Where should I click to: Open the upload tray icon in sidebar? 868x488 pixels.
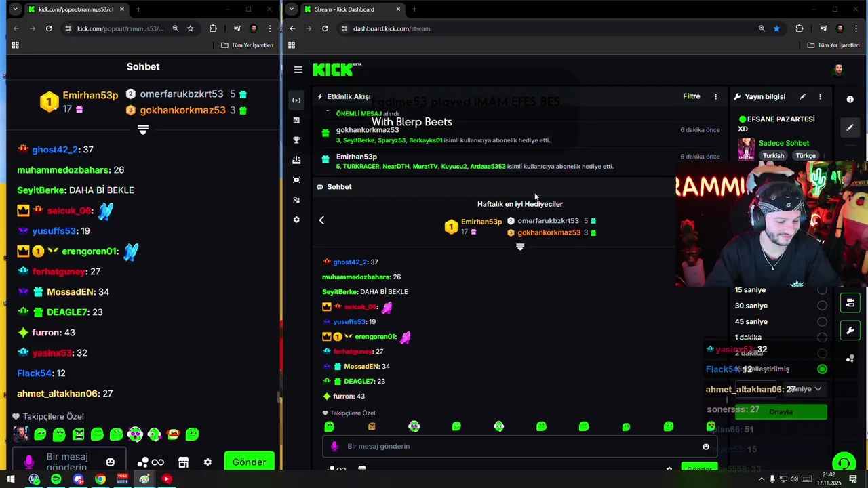click(x=296, y=160)
